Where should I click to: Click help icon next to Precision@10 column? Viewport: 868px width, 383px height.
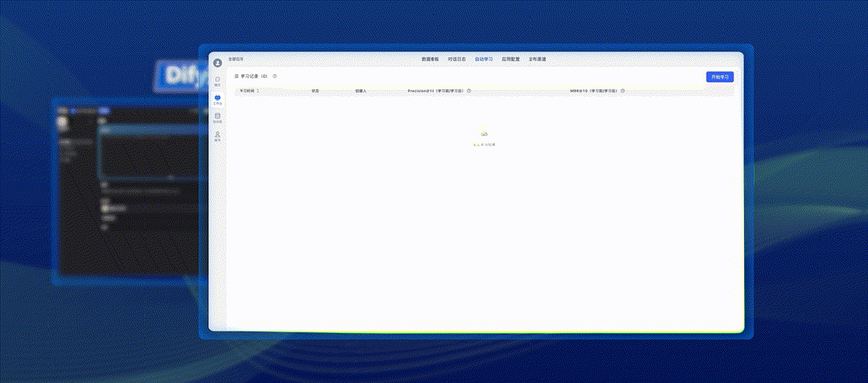pyautogui.click(x=469, y=91)
